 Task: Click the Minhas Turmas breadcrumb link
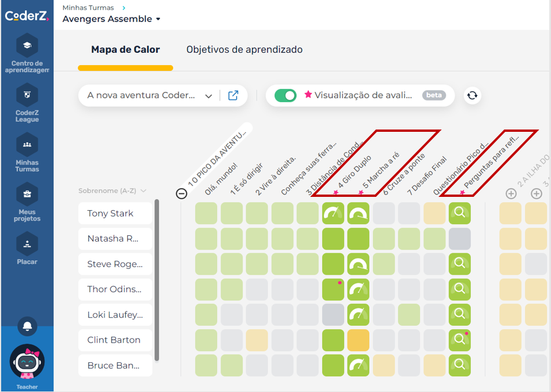click(88, 8)
